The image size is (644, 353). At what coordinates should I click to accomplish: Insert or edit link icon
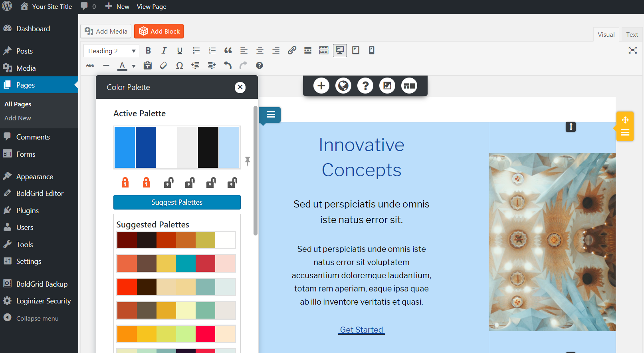pos(292,50)
